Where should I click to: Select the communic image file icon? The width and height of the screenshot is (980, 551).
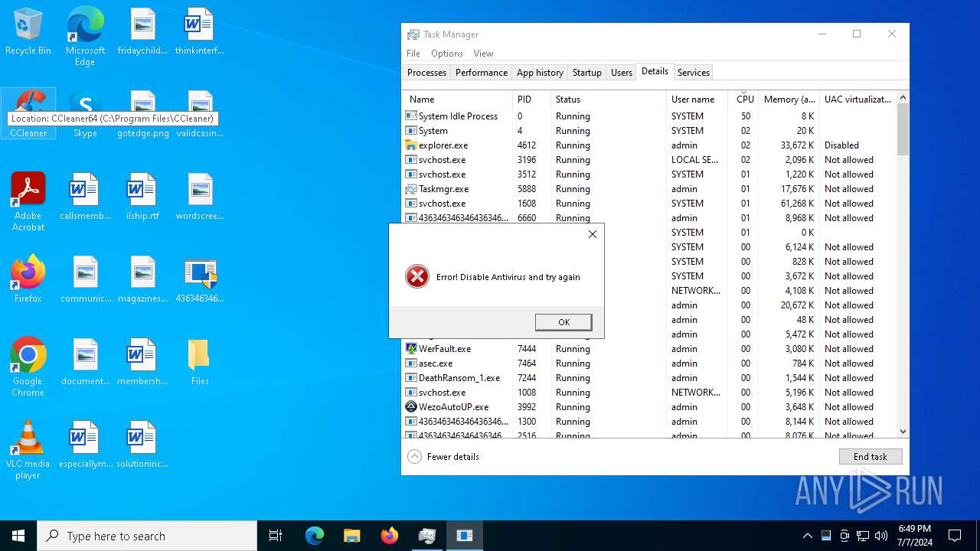85,279
